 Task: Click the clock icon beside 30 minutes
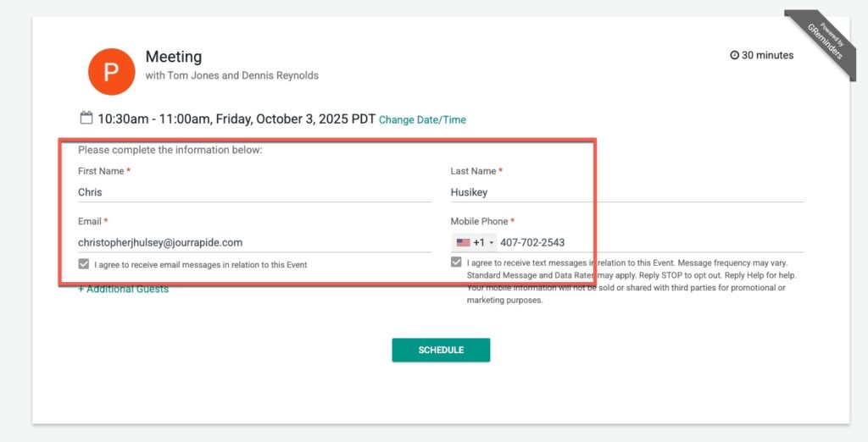tap(734, 55)
